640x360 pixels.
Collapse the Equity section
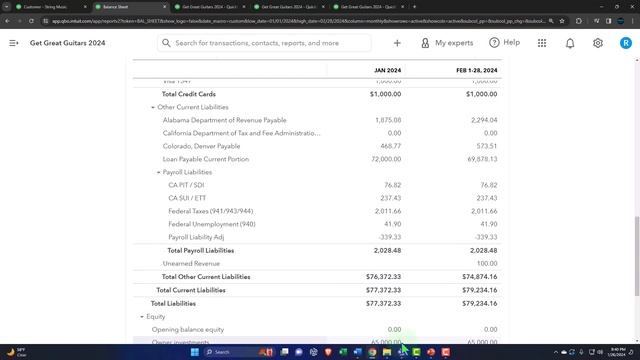point(142,317)
